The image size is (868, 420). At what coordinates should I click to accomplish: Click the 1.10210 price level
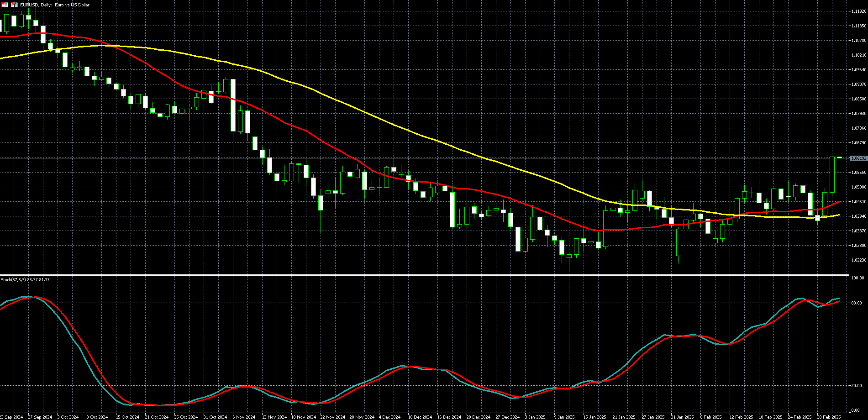coord(859,55)
